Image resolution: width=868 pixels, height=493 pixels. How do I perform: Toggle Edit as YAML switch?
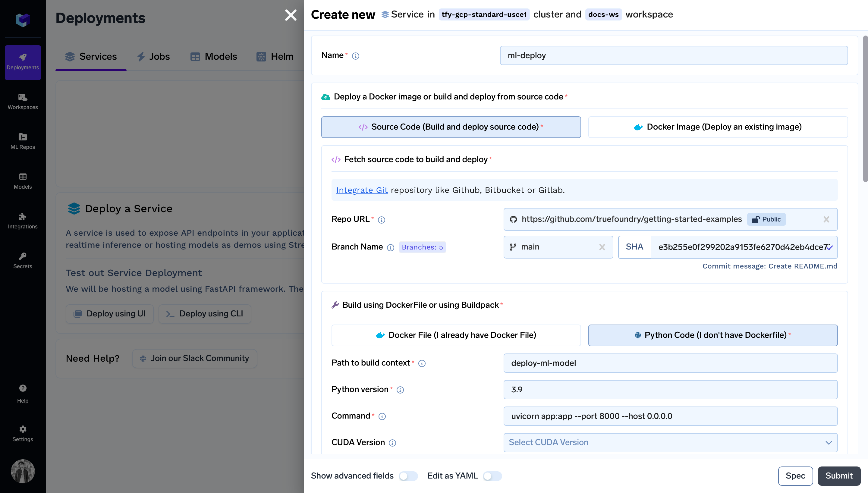pyautogui.click(x=492, y=476)
